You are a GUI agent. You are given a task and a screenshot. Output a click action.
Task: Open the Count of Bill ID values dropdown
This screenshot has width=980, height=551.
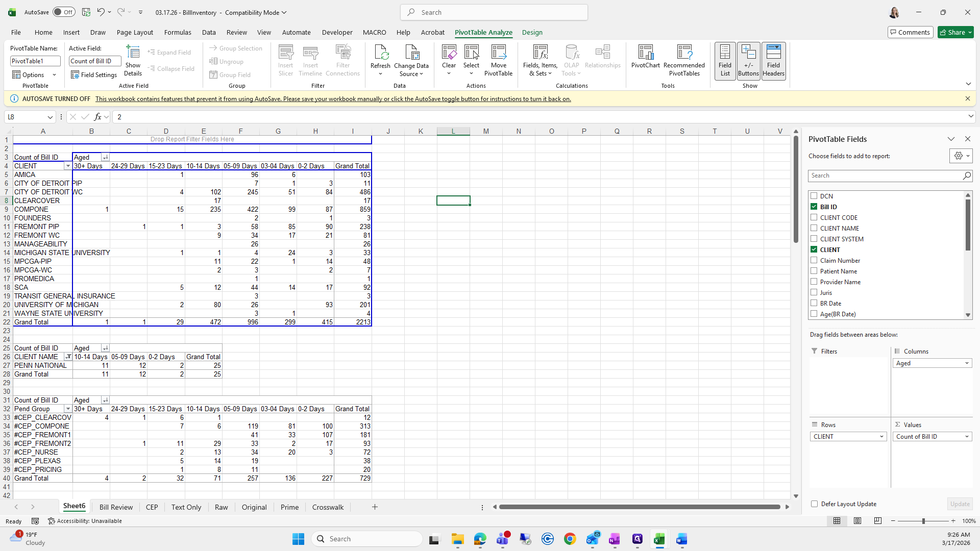click(966, 437)
